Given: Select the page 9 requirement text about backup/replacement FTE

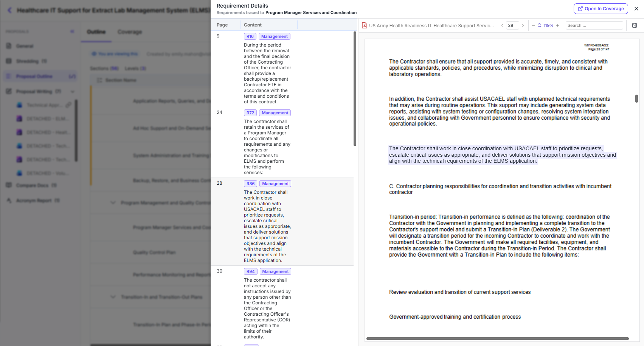Looking at the screenshot, I should 267,73.
